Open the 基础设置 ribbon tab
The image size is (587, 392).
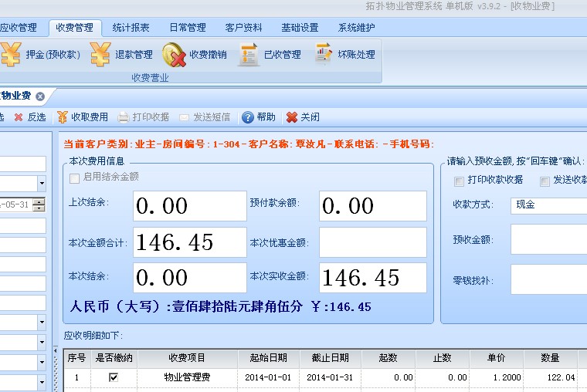coord(300,28)
